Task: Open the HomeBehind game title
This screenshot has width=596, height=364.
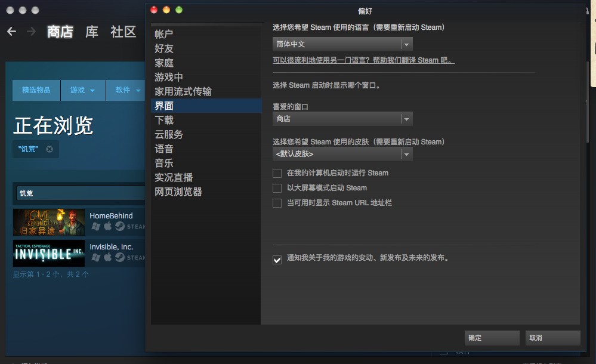Action: (x=111, y=215)
